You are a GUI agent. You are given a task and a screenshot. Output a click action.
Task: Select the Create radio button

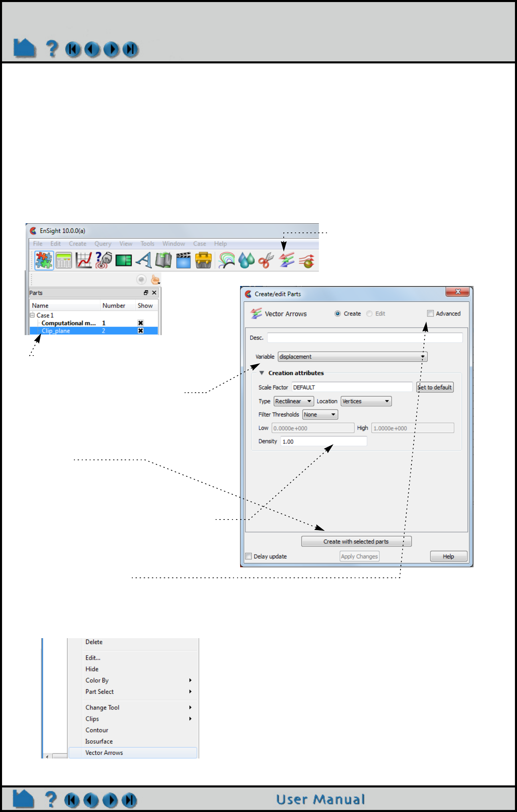click(338, 314)
